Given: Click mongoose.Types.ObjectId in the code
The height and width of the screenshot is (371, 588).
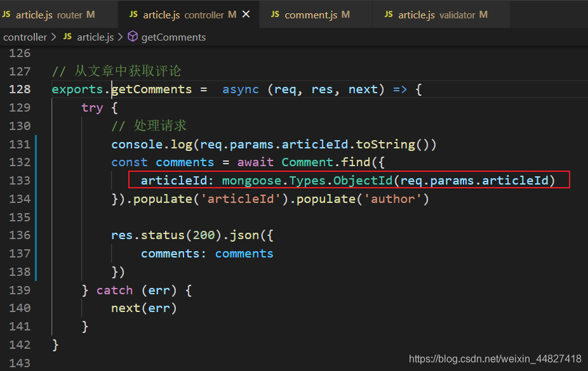Looking at the screenshot, I should [x=307, y=181].
